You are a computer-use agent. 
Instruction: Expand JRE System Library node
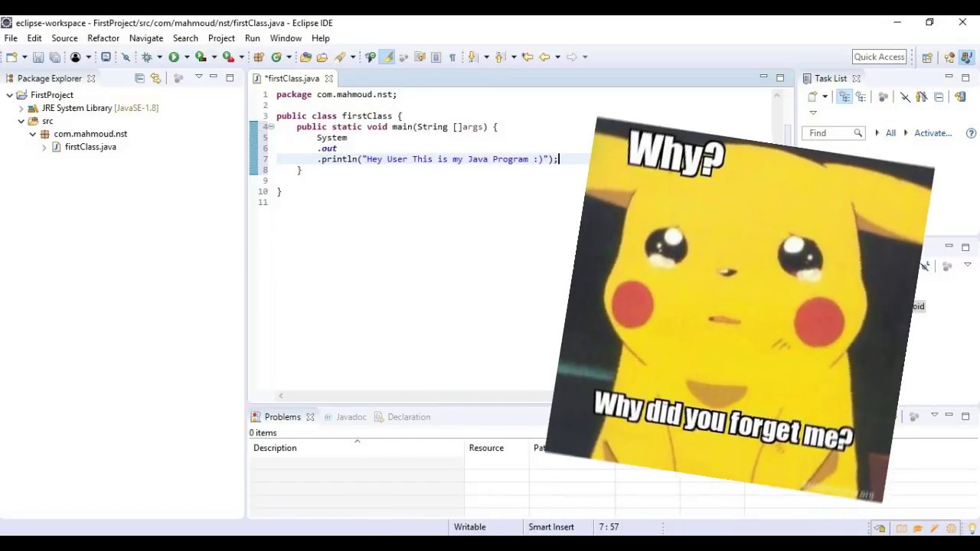[x=21, y=108]
